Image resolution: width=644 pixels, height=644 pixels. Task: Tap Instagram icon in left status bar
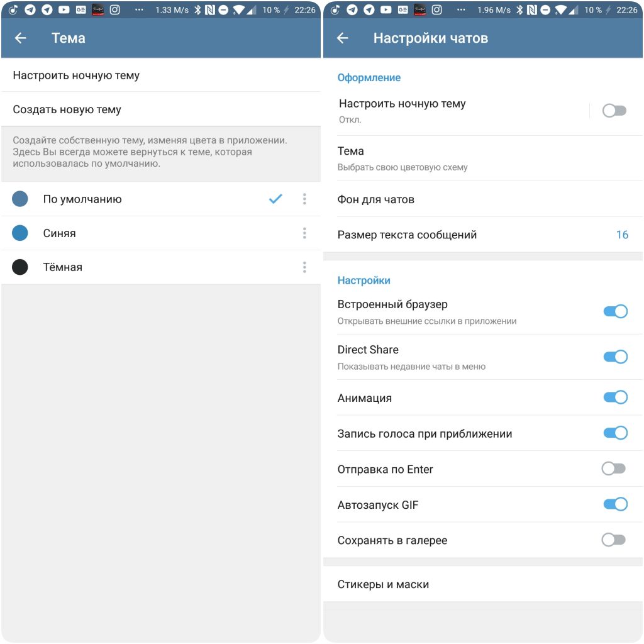click(x=114, y=9)
